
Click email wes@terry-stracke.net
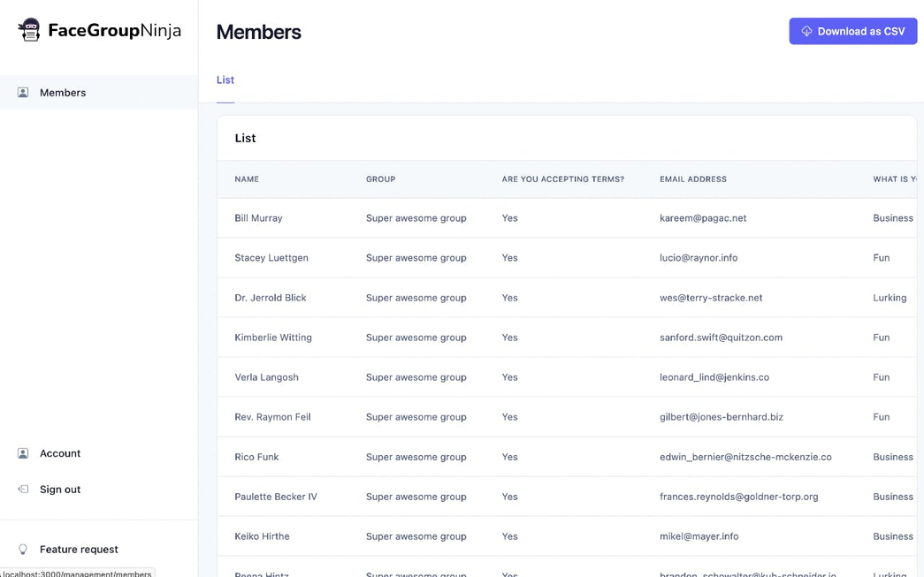711,298
